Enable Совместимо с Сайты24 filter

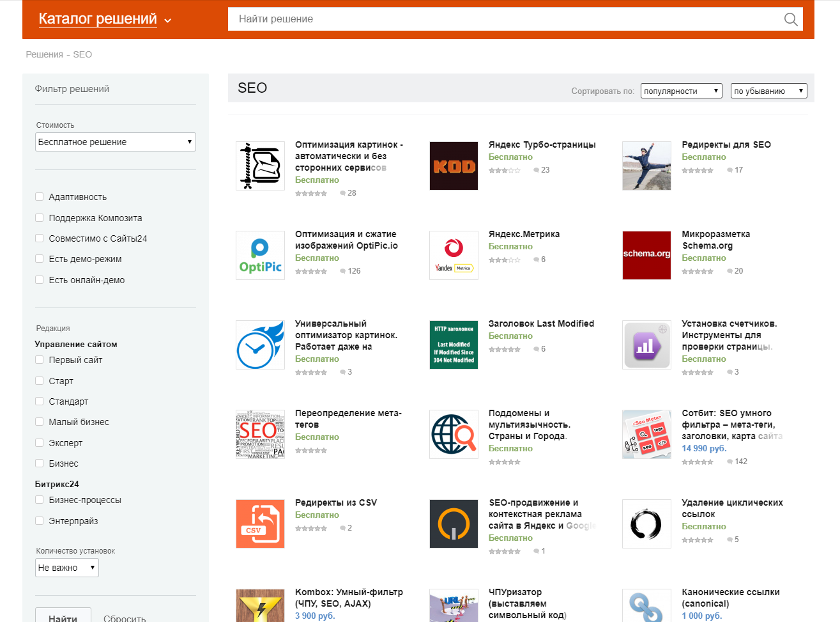point(40,238)
